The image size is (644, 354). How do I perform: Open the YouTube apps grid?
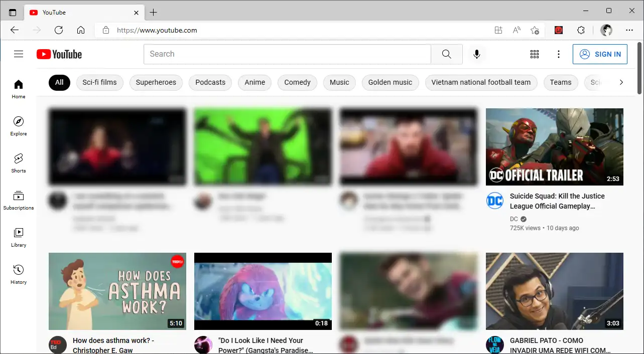click(535, 54)
